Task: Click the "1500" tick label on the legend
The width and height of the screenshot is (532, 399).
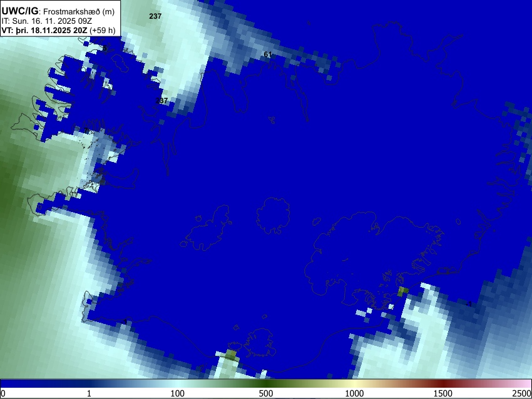Action: (443, 393)
